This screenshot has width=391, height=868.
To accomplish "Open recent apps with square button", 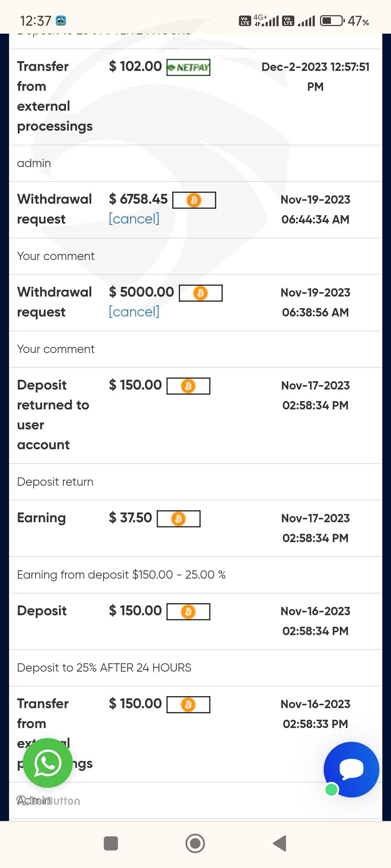I will [x=111, y=843].
